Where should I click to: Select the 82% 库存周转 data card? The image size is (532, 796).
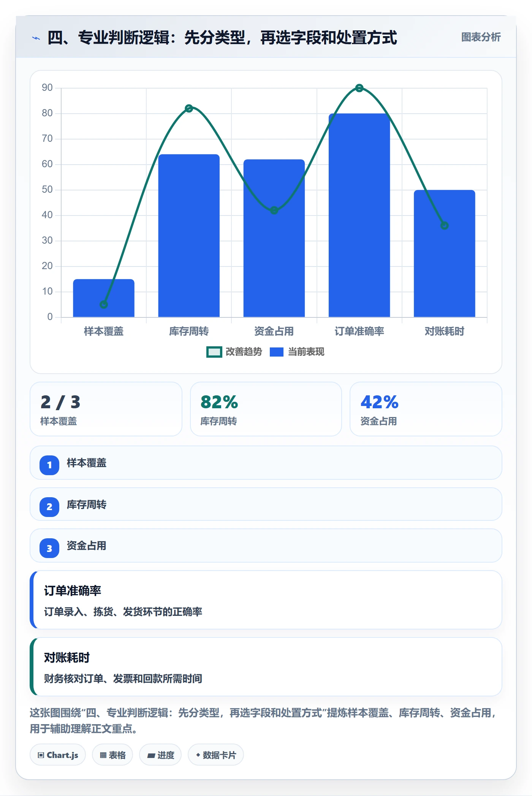coord(266,409)
